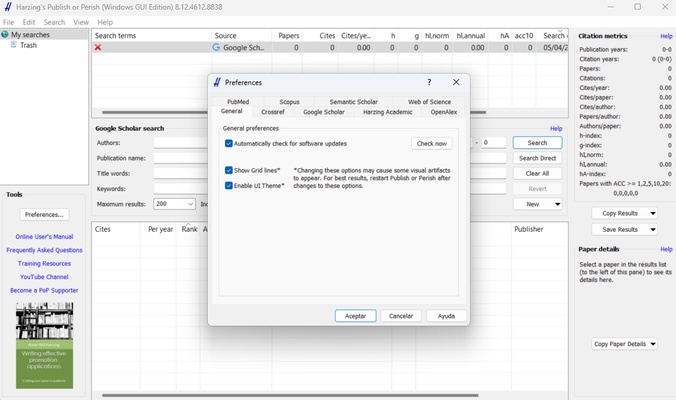676x400 pixels.
Task: Toggle Show Grid lines checkbox
Action: point(229,170)
